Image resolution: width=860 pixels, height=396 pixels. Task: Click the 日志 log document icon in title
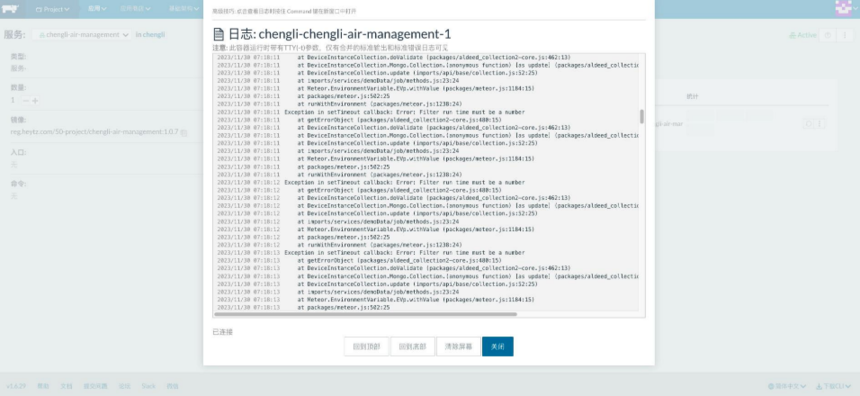218,34
